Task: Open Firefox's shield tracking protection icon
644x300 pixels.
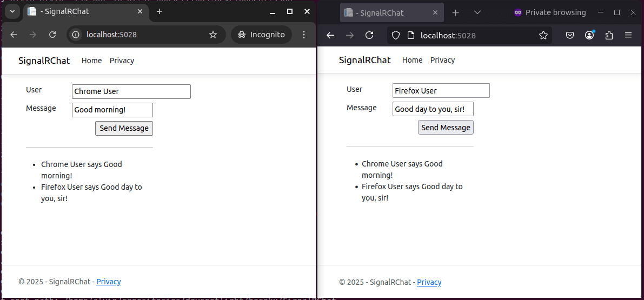Action: (395, 36)
